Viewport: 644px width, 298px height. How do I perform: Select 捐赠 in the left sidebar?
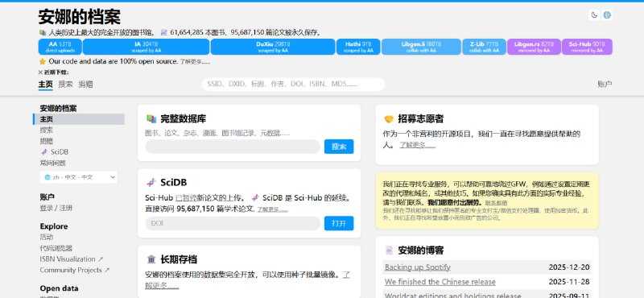[x=47, y=141]
